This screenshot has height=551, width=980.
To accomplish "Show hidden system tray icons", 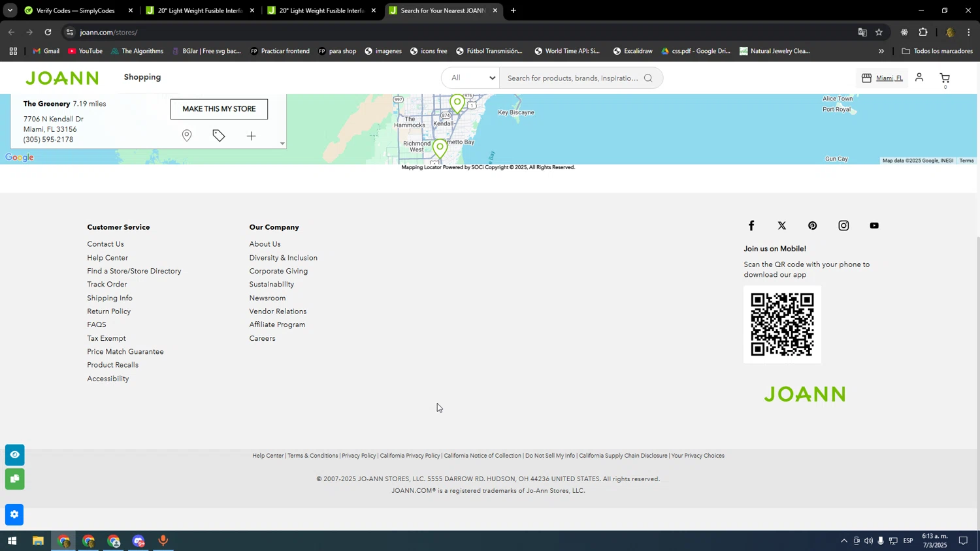I will (844, 541).
